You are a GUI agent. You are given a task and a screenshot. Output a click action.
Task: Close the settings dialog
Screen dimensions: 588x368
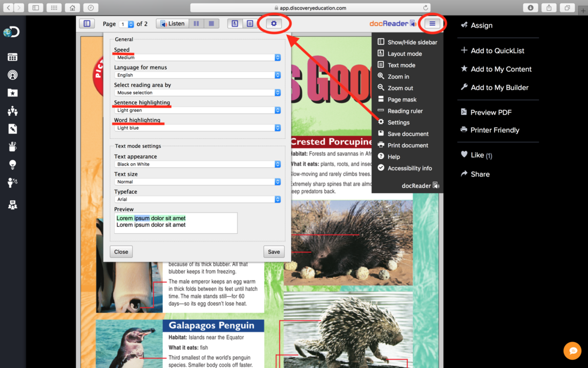(x=121, y=251)
